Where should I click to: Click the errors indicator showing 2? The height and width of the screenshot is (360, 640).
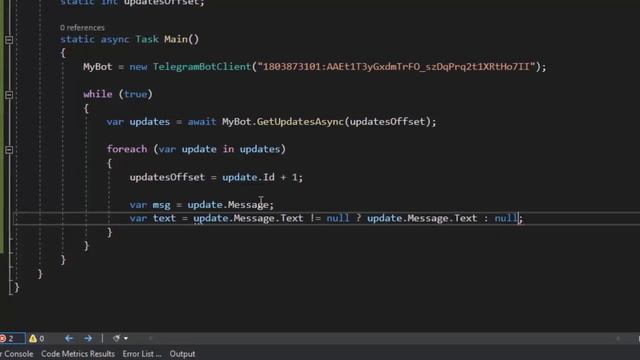(x=7, y=338)
